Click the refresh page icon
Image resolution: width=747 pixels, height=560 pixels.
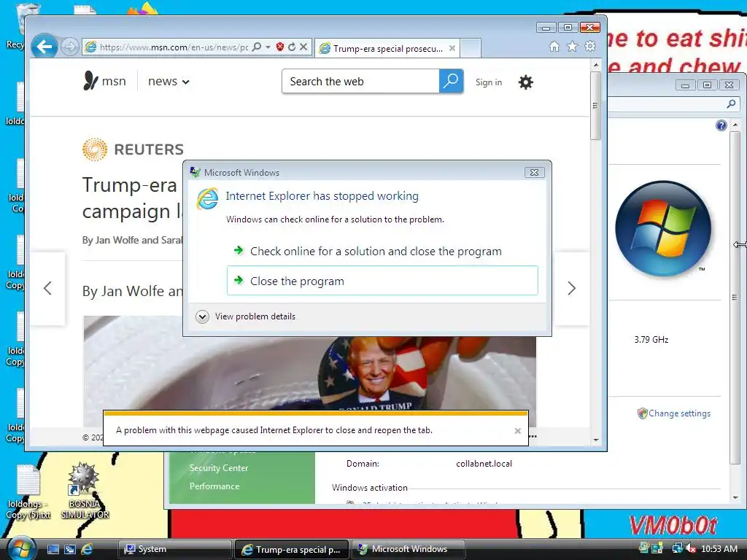(292, 47)
